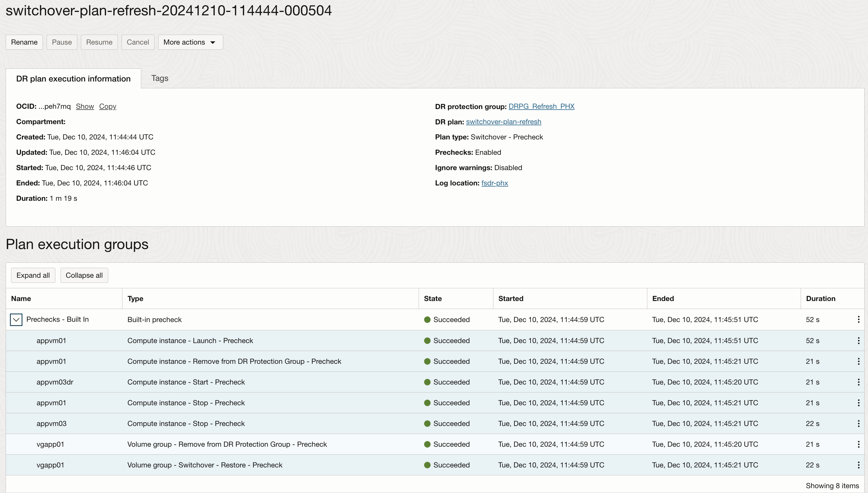Open actions menu for Prechecks - Built In row
868x493 pixels.
(858, 319)
